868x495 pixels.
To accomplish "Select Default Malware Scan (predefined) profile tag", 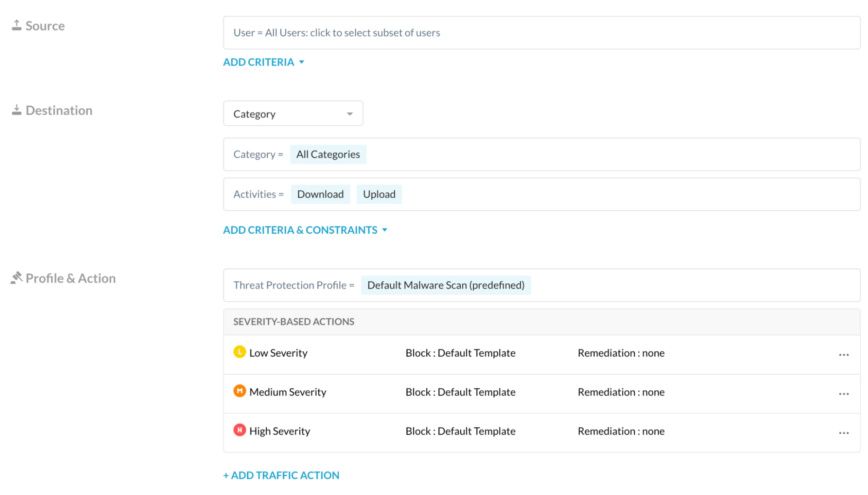I will point(446,286).
